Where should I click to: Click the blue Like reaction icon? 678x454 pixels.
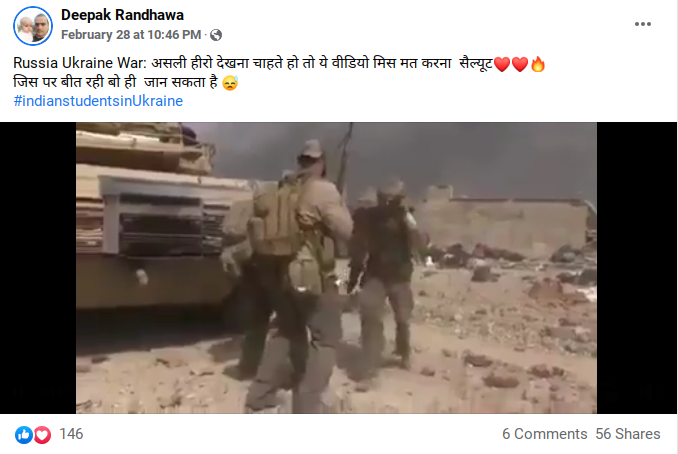coord(23,435)
